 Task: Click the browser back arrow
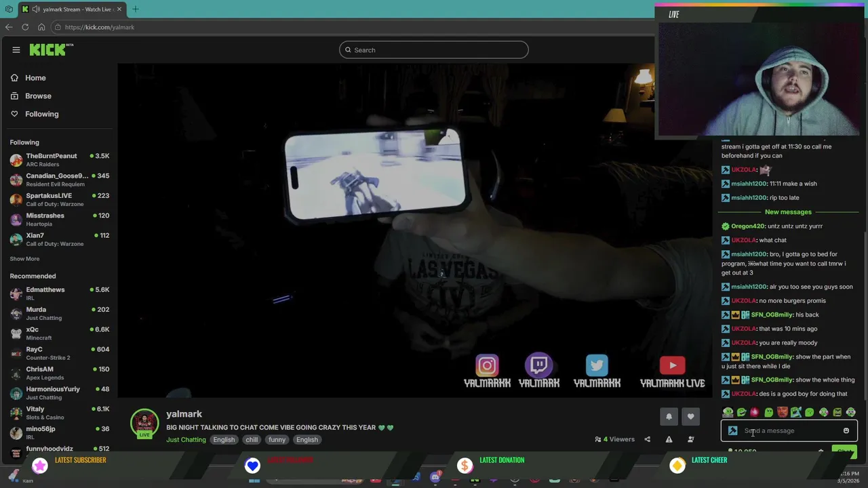click(9, 27)
